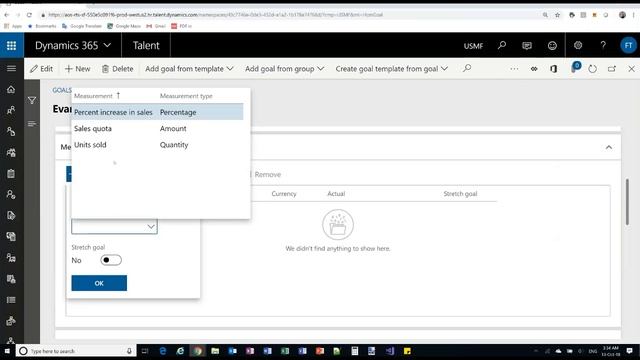Select the USMF company picker
The image size is (640, 360).
coord(473,46)
